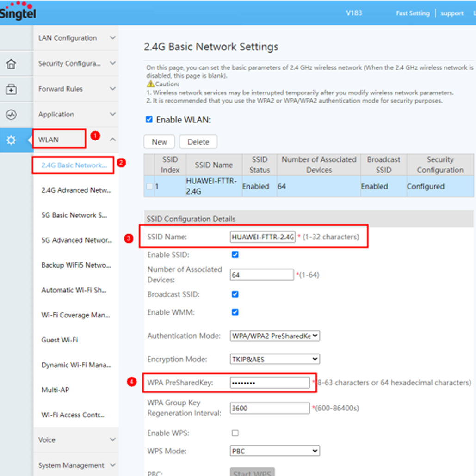Open the medical-kit maintenance sidebar icon
The width and height of the screenshot is (476, 476).
11,89
